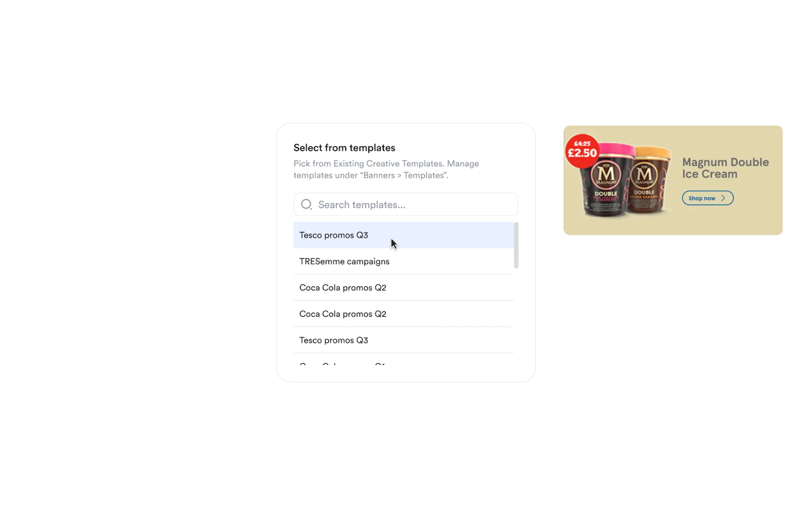812x505 pixels.
Task: Click the Magnum Double Ice Cream banner image
Action: [673, 181]
